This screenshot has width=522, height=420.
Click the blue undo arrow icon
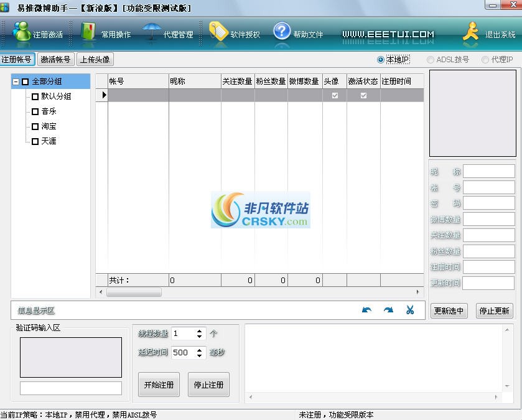(368, 310)
